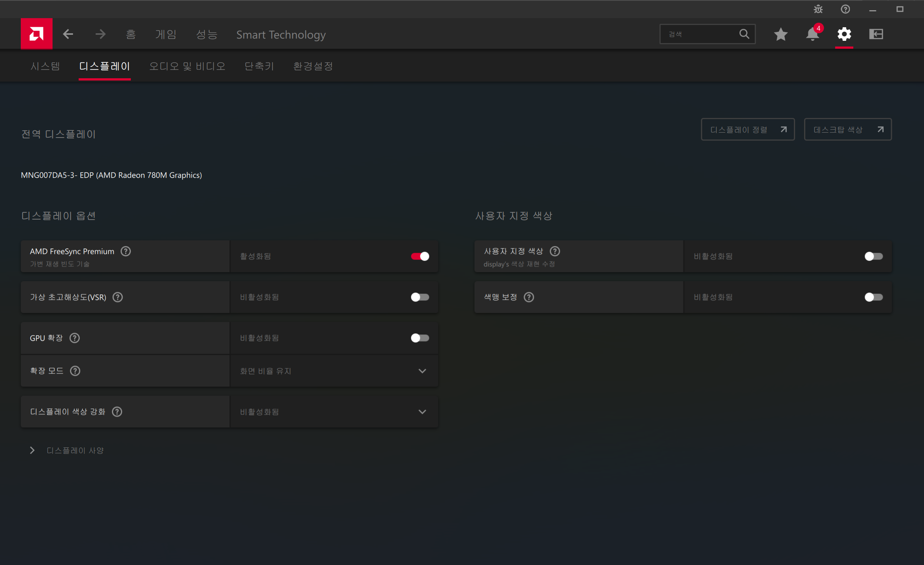Switch to the 환경설정 sub-tab
The height and width of the screenshot is (565, 924).
click(313, 66)
